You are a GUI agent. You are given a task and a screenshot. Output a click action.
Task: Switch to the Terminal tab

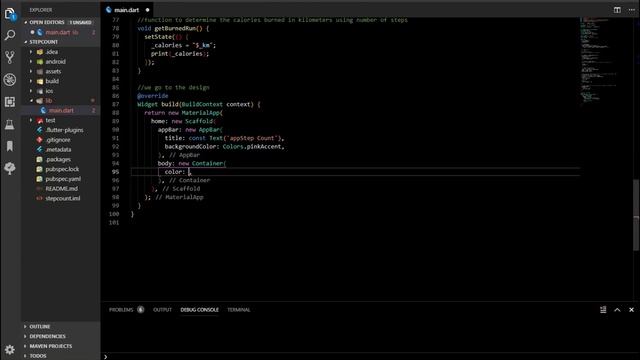click(x=239, y=310)
